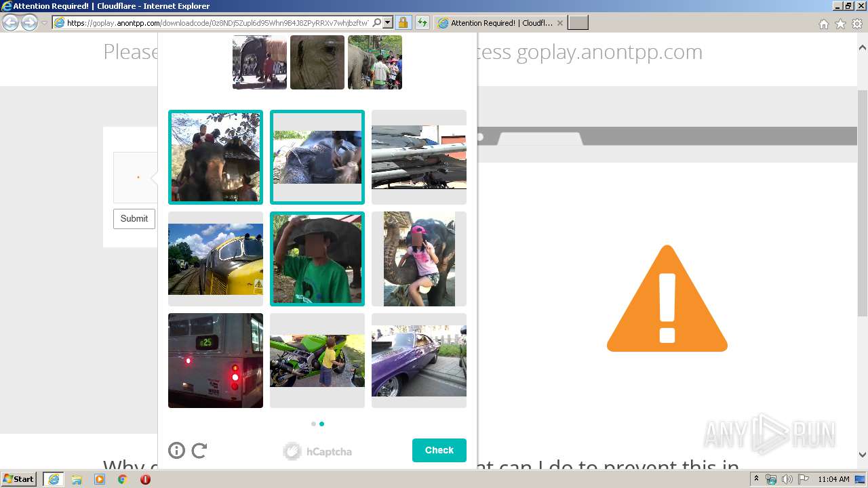Image resolution: width=868 pixels, height=488 pixels.
Task: Open the Windows Start menu
Action: tap(19, 479)
